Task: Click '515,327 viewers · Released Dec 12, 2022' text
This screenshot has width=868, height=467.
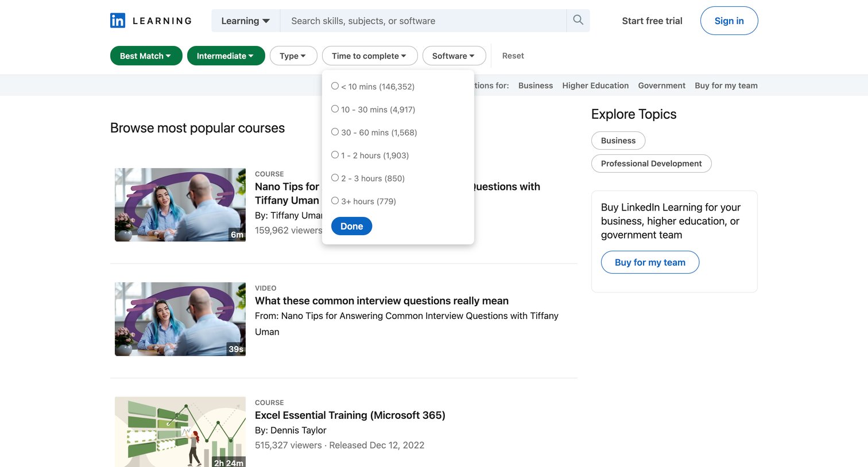Action: (x=340, y=445)
